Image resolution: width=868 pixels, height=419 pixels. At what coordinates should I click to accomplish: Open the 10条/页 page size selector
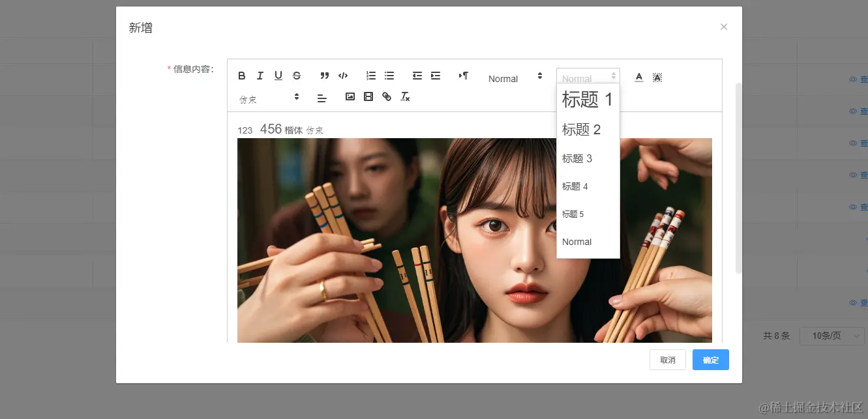tap(832, 336)
